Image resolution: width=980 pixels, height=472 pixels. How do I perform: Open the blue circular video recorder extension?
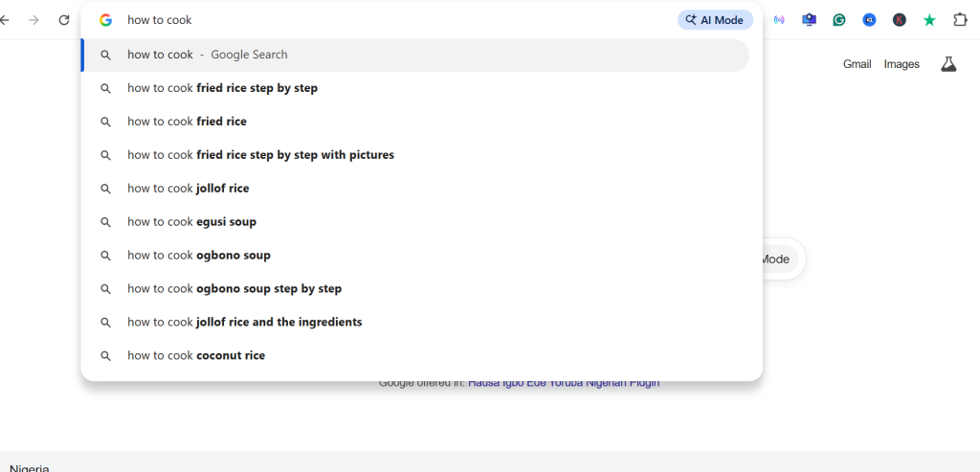tap(869, 20)
